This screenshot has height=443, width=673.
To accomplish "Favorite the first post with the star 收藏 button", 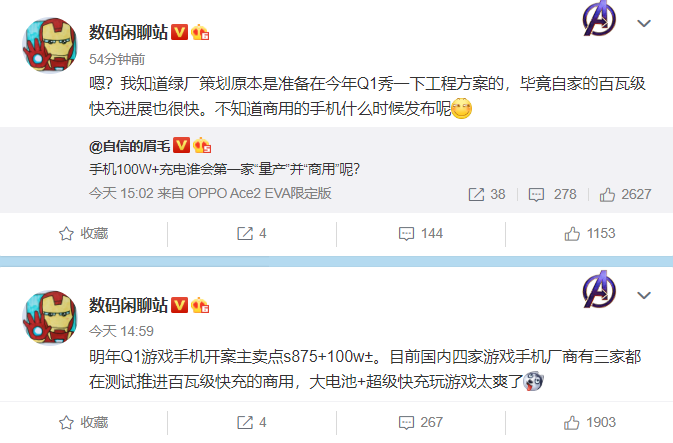I will click(83, 234).
